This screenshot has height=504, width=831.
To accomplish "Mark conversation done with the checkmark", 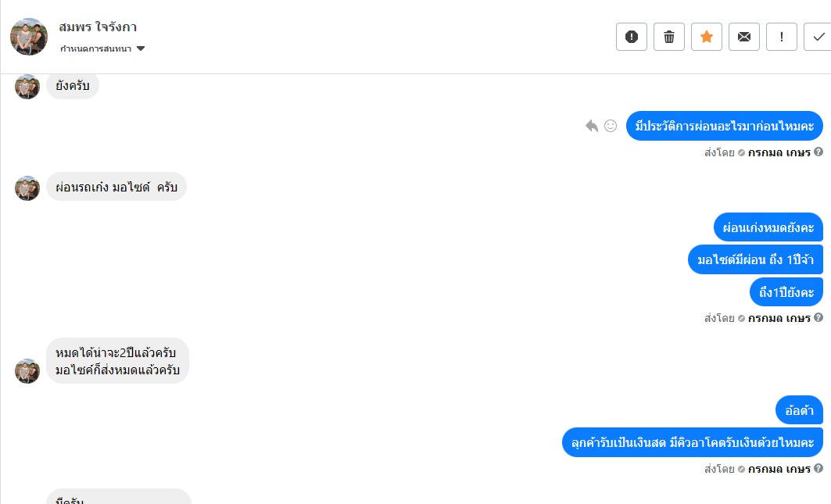I will [818, 37].
